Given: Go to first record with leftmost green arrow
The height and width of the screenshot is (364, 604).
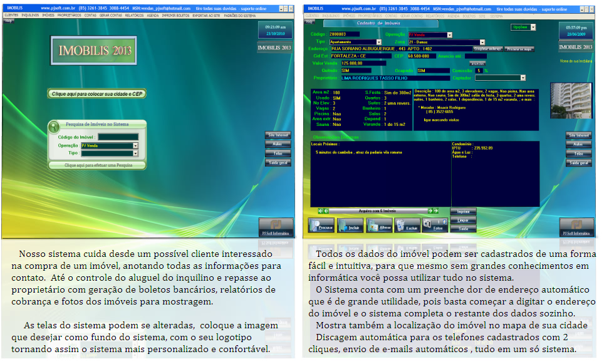Looking at the screenshot, I should coord(320,211).
